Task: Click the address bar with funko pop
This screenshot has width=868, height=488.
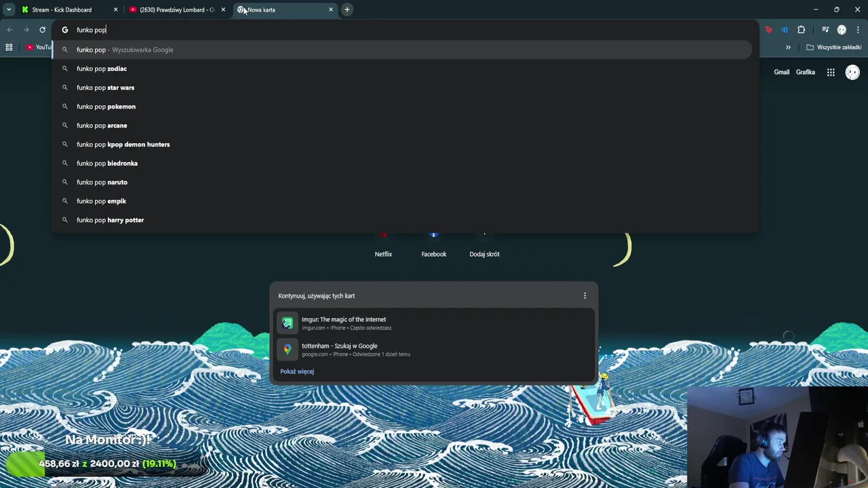Action: tap(405, 30)
